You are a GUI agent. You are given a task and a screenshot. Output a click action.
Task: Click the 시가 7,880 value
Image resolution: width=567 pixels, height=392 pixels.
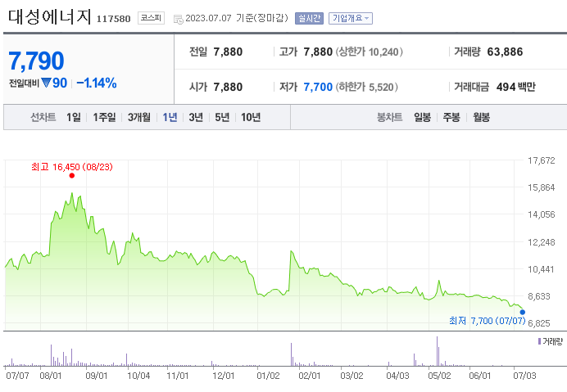pyautogui.click(x=228, y=87)
